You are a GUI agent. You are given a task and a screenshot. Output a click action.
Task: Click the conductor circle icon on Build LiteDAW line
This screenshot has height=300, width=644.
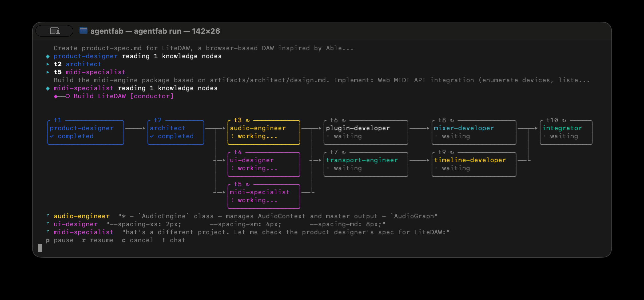[x=68, y=96]
